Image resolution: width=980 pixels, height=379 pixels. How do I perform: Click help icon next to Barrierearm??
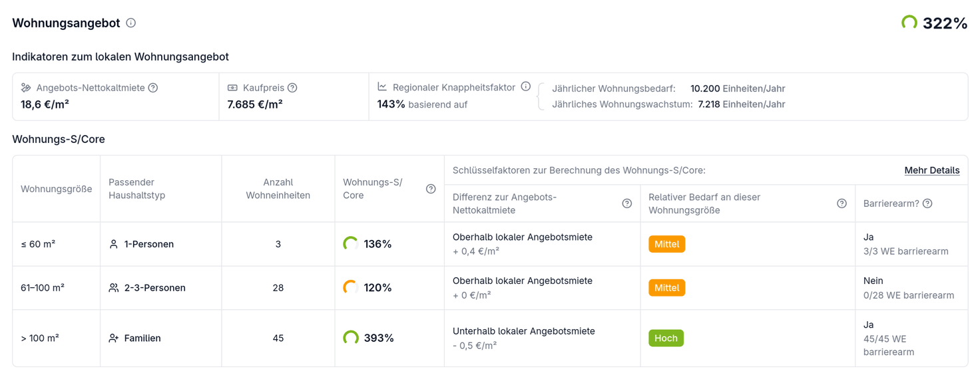pos(927,203)
